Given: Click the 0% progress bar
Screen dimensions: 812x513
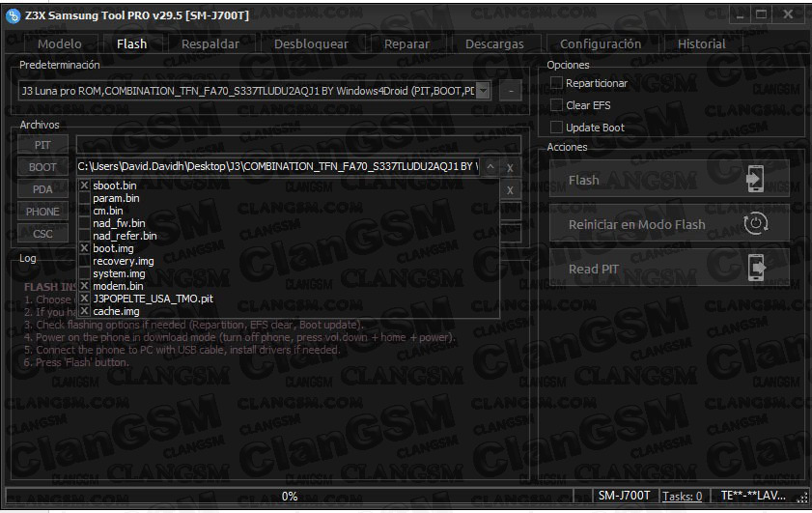Looking at the screenshot, I should 289,496.
